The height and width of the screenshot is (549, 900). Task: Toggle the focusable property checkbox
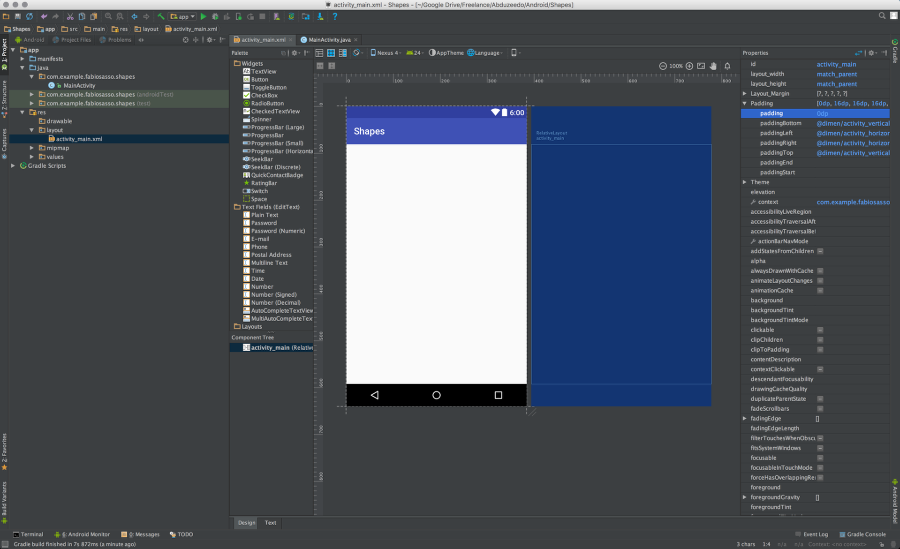[x=820, y=458]
